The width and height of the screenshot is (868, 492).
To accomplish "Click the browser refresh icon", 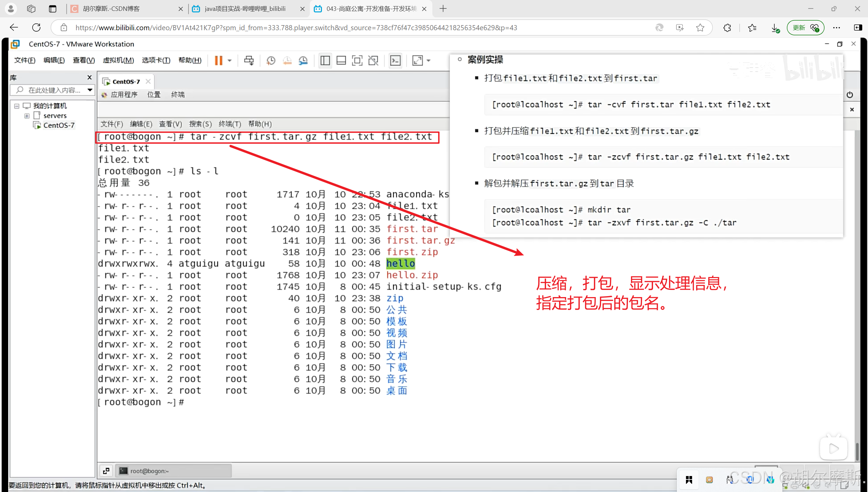I will (x=36, y=28).
